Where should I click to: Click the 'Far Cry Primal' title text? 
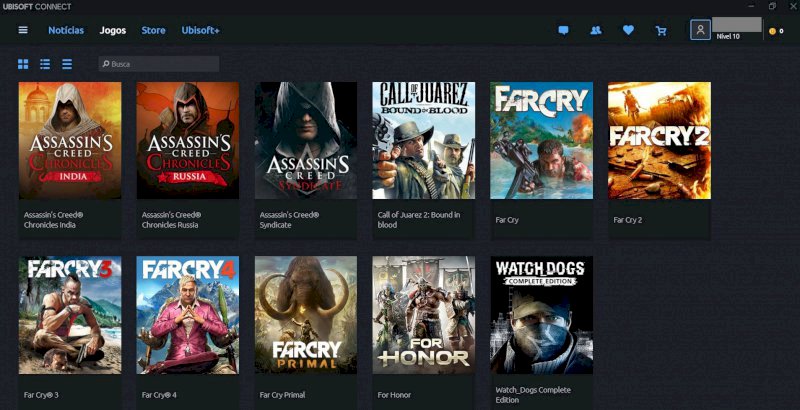pos(283,395)
